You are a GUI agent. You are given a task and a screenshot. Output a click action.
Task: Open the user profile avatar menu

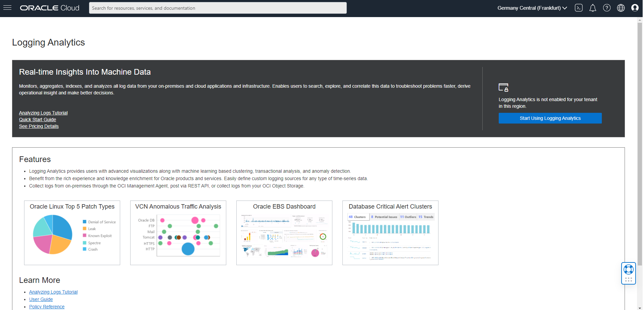point(635,8)
